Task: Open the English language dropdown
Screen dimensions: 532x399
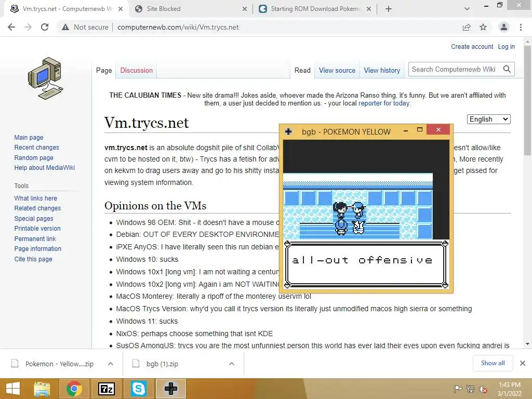Action: [x=488, y=119]
